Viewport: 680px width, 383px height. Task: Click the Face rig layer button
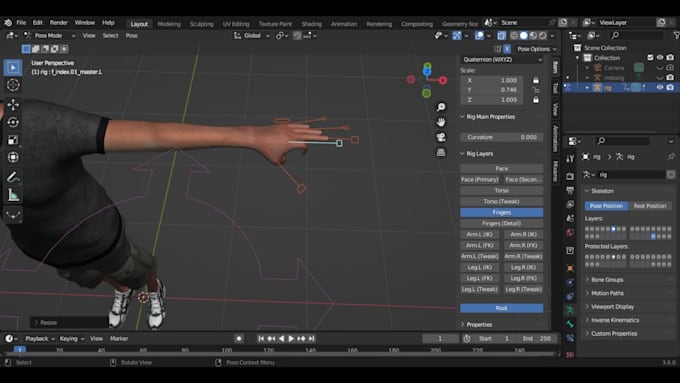(501, 168)
